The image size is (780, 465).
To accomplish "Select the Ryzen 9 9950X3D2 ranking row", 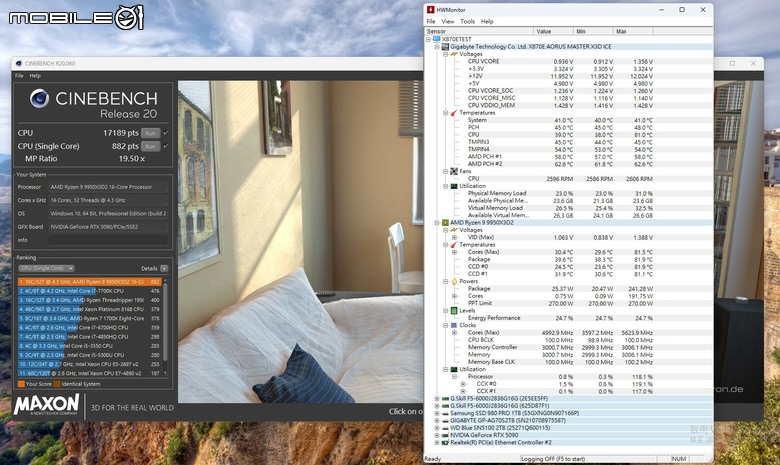I will coord(90,282).
